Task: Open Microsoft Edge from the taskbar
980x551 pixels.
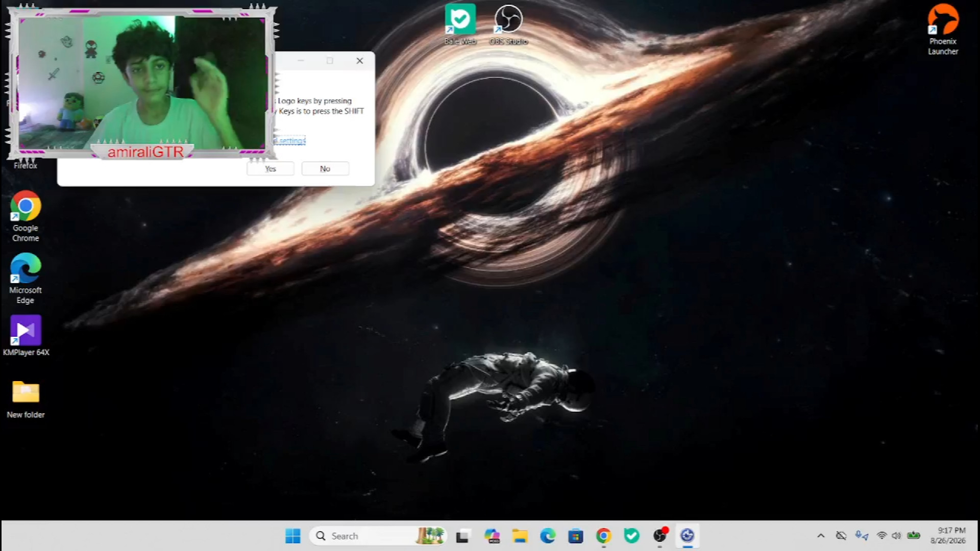Action: tap(548, 536)
